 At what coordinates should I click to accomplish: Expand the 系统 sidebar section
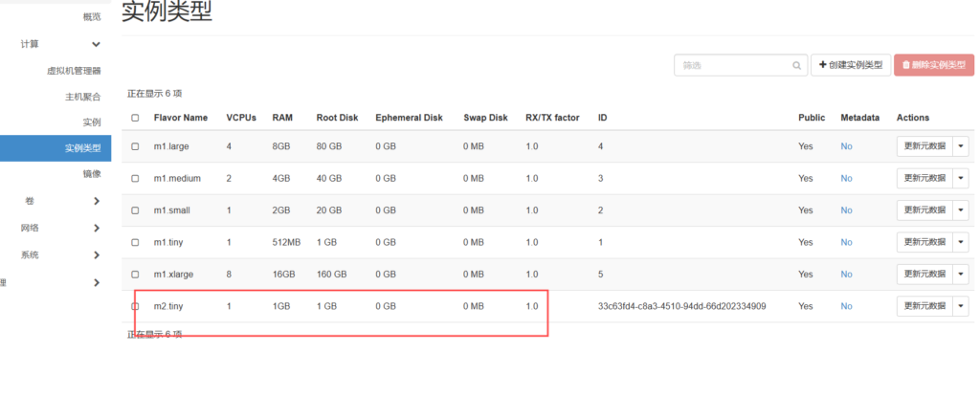click(96, 255)
